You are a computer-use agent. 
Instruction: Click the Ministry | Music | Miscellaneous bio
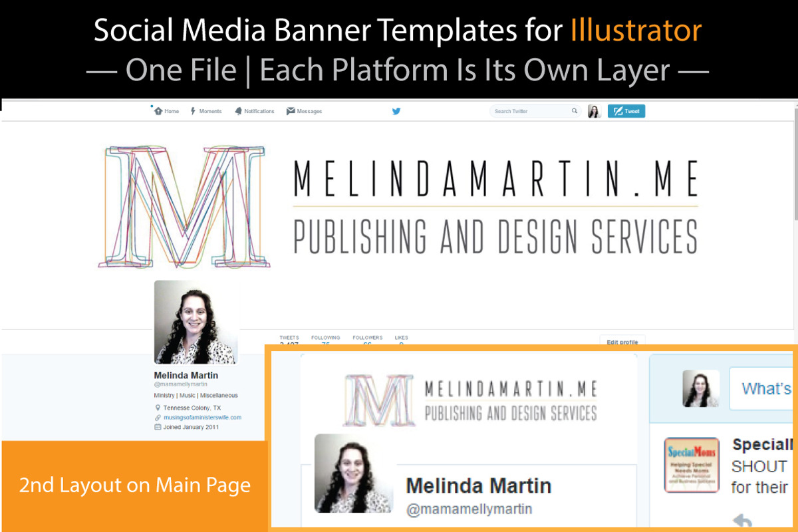click(x=196, y=395)
